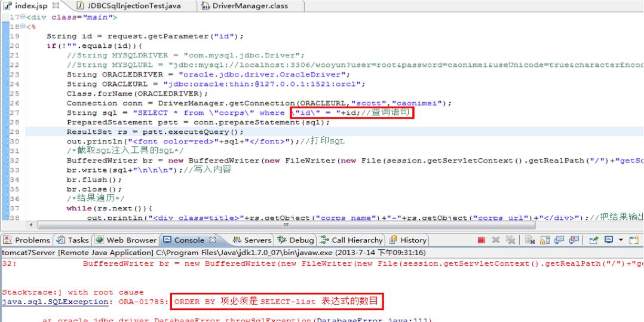Image resolution: width=644 pixels, height=322 pixels.
Task: Toggle scroll lock in the Console
Action: click(x=545, y=240)
